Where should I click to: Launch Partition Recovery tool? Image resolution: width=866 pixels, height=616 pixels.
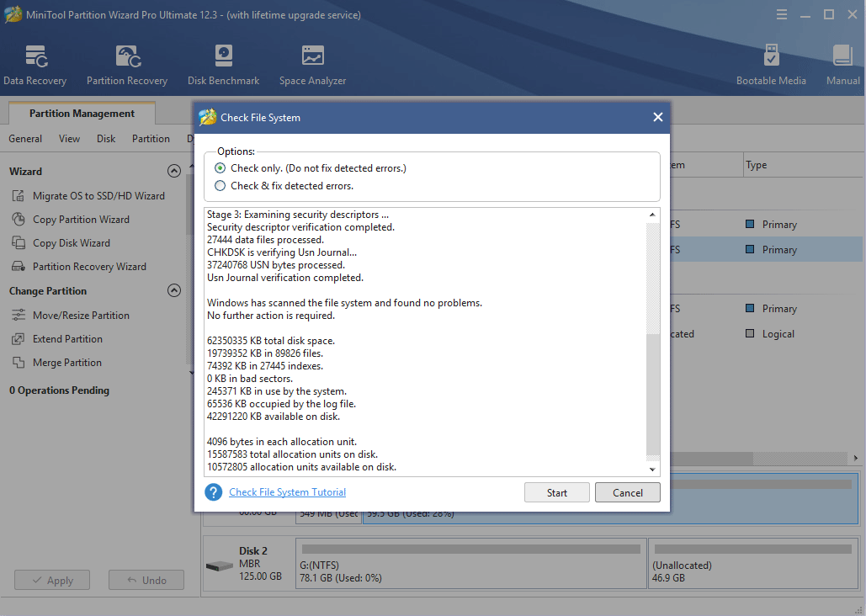pos(127,65)
